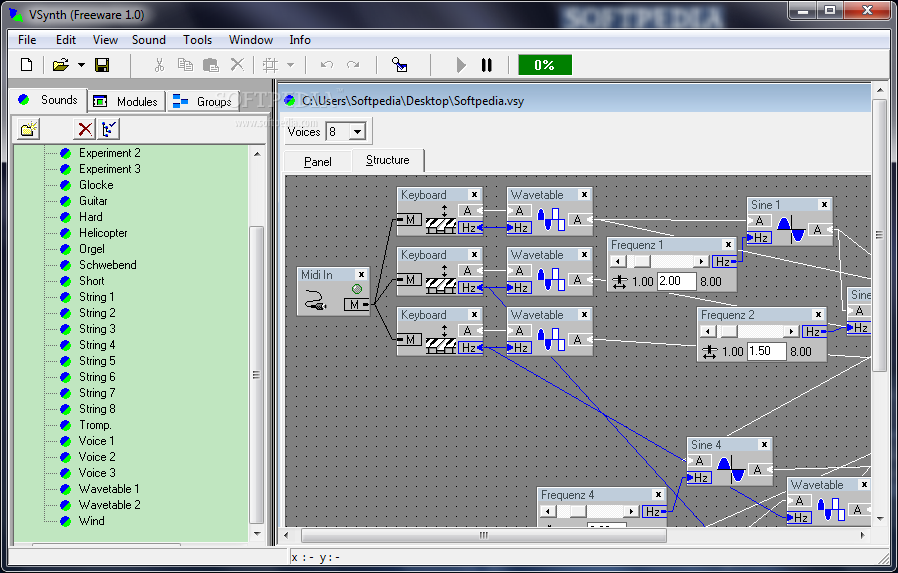Screen dimensions: 898x573
Task: Toggle the grid alignment tool
Action: (x=270, y=65)
